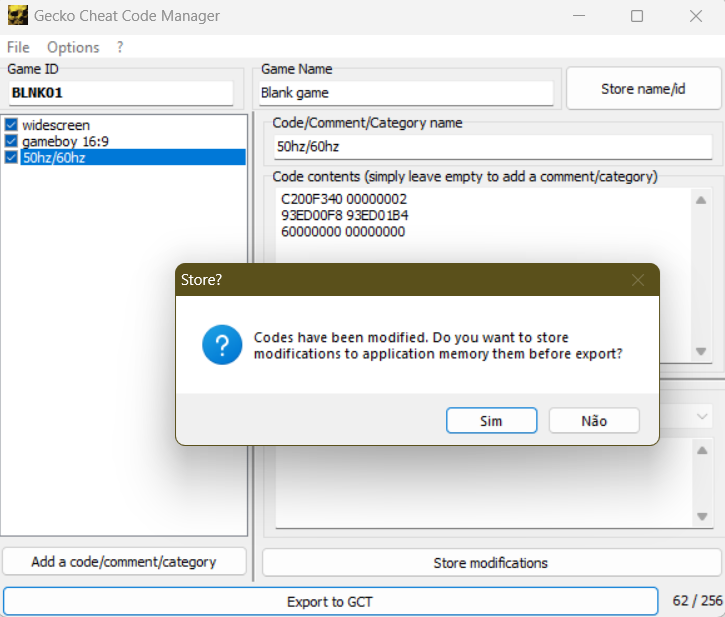Expand the dropdown chevron behind the dialog

703,414
